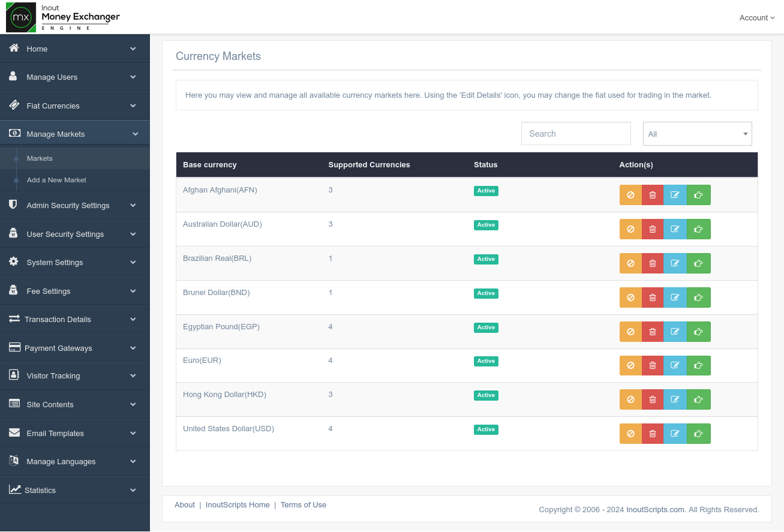Select the Fiat Currencies tag icon
This screenshot has height=532, width=784.
click(13, 105)
